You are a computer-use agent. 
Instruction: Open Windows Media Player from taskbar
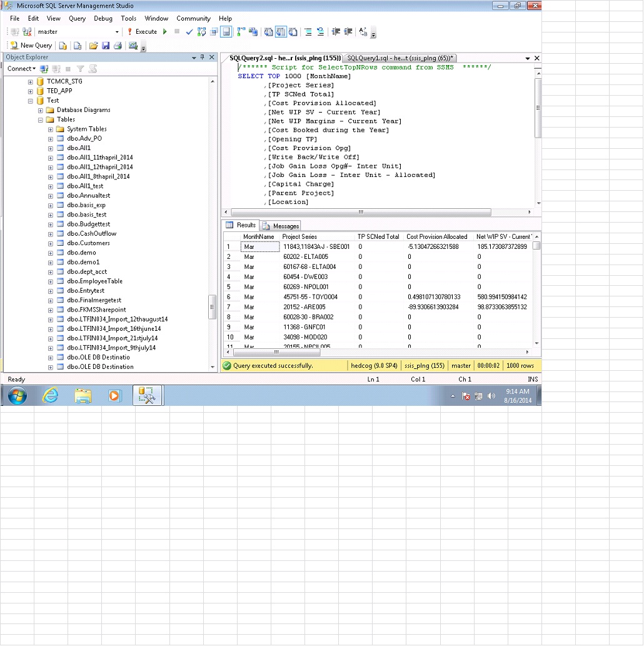point(114,395)
